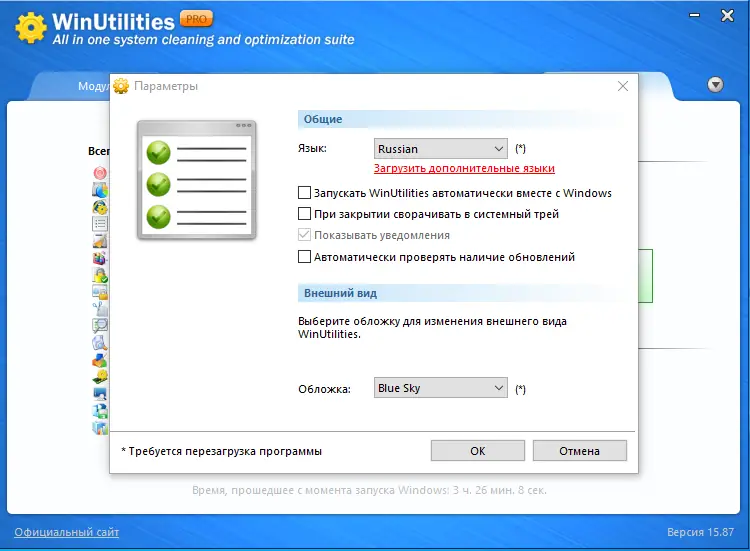Screen dimensions: 750x551
Task: Click the Требуется перезагрузка программы note
Action: 221,451
